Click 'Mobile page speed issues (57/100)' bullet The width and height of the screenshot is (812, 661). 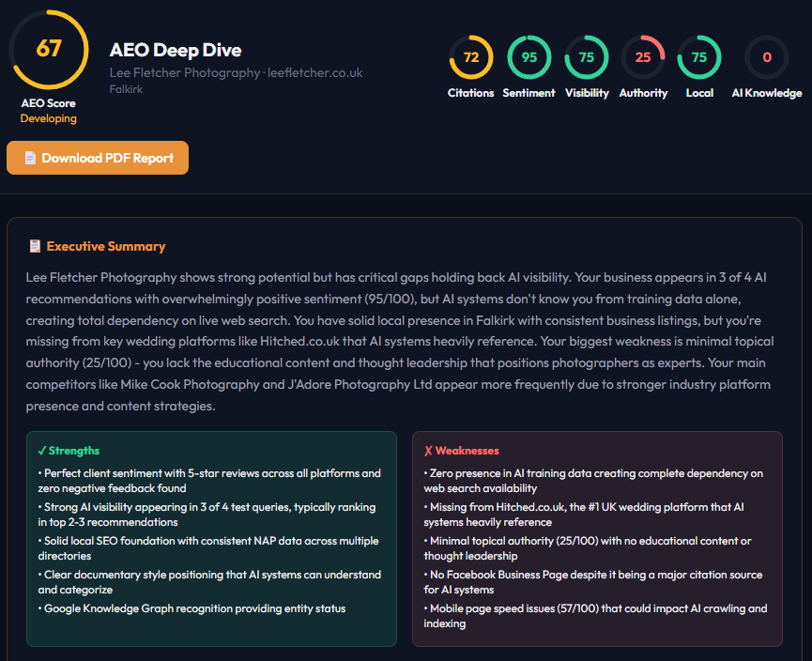coord(595,615)
